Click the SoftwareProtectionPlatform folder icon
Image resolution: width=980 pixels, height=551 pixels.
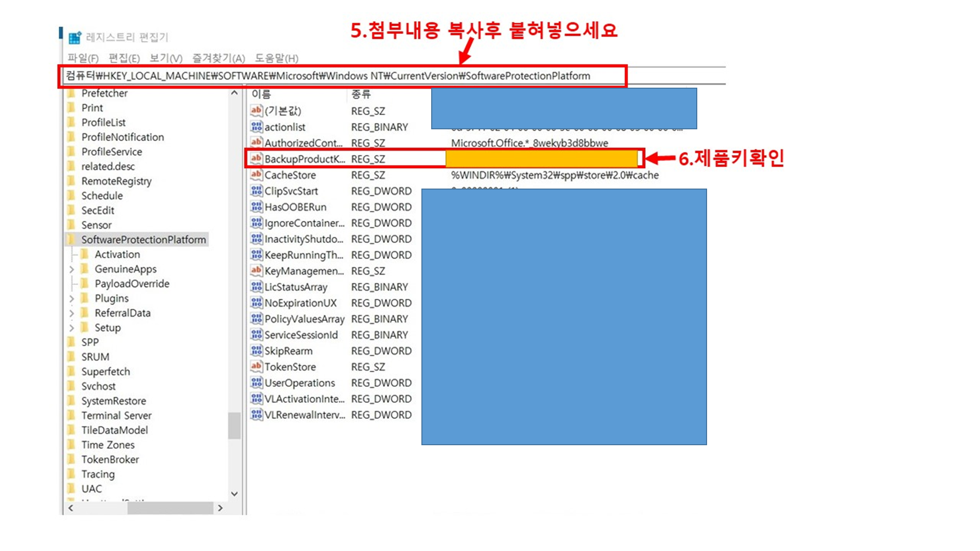pos(72,240)
